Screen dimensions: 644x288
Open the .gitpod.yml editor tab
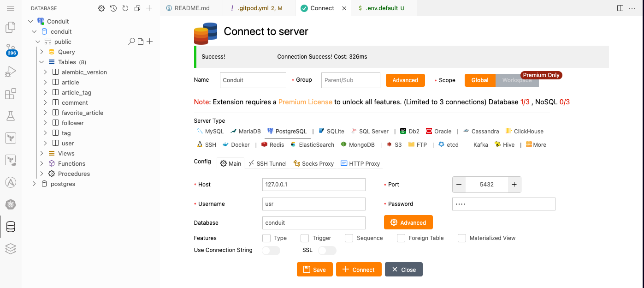coord(256,8)
